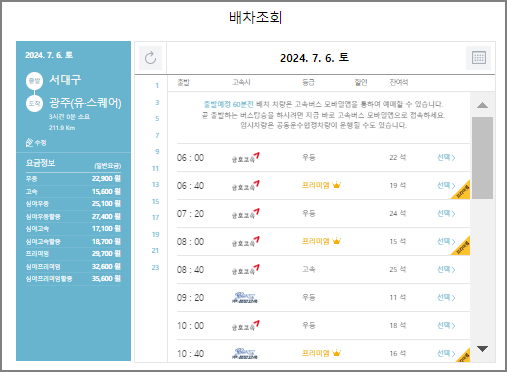Click the premium crown icon for 10:40
Screen dimensions: 507x372
336,353
